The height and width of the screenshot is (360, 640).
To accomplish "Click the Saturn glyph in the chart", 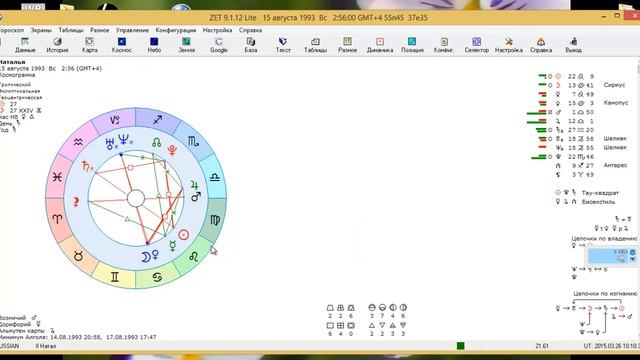I will [86, 166].
